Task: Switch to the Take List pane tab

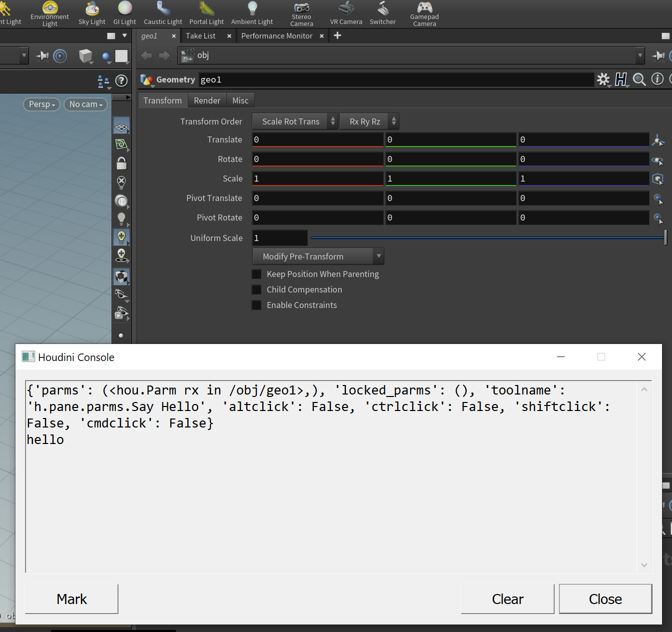Action: (x=201, y=36)
